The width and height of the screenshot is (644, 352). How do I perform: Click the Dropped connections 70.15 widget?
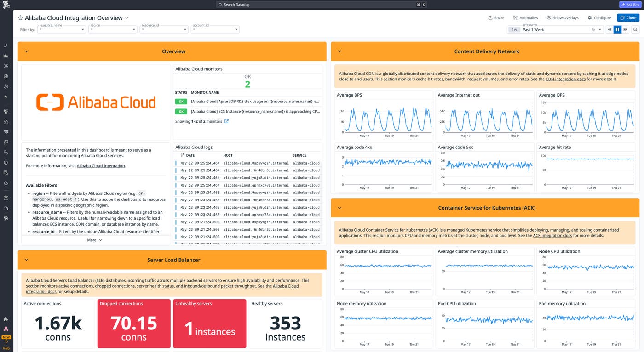pyautogui.click(x=134, y=324)
